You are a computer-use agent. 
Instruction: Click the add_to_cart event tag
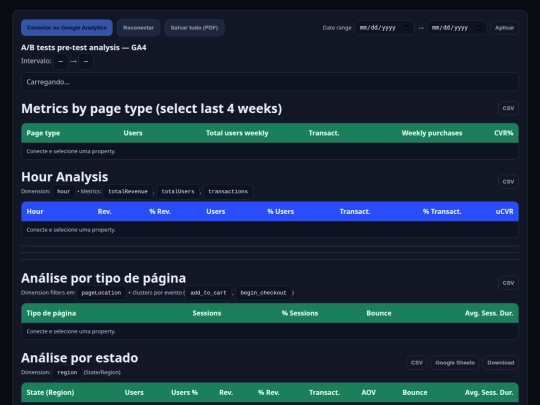[x=208, y=293]
